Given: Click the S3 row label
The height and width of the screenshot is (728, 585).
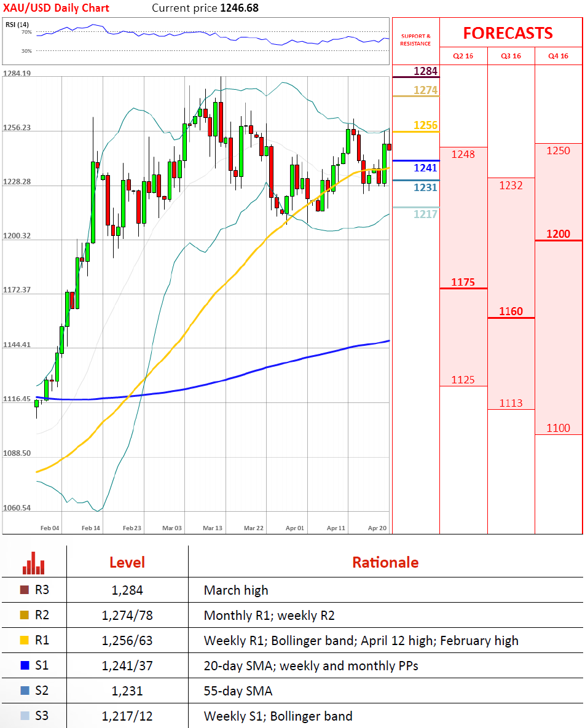Looking at the screenshot, I should click(42, 716).
